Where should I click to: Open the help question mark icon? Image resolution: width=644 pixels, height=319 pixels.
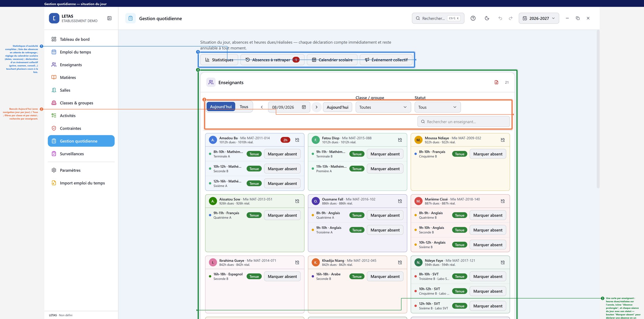tap(473, 18)
